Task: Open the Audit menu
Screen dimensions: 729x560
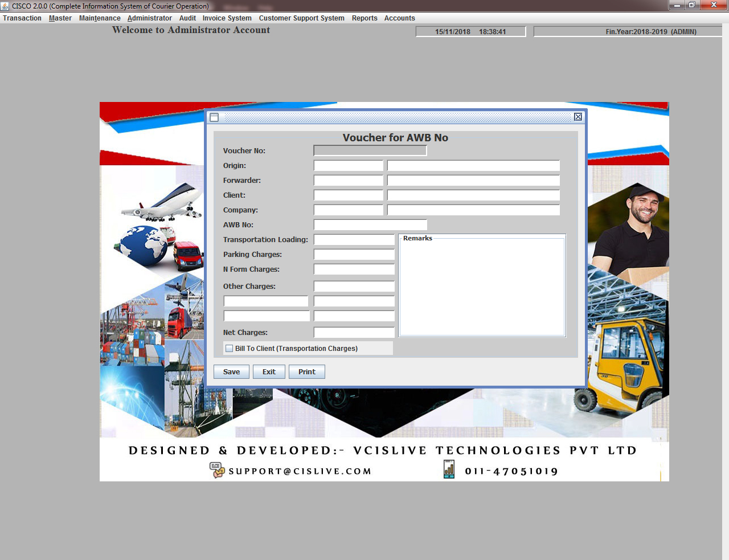Action: click(187, 18)
